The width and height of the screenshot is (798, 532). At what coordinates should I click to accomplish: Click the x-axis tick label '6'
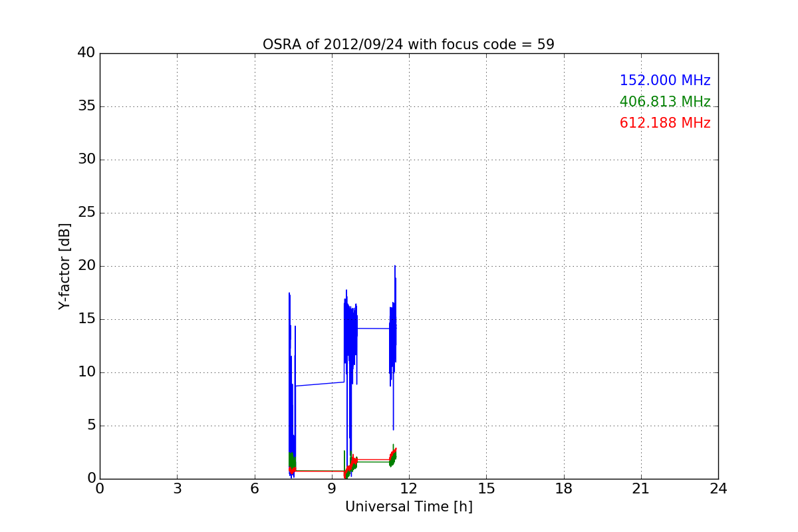[254, 489]
